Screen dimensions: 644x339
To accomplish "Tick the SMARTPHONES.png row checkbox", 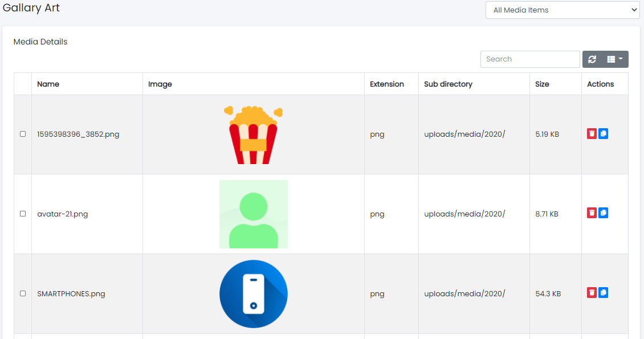I will click(x=23, y=293).
